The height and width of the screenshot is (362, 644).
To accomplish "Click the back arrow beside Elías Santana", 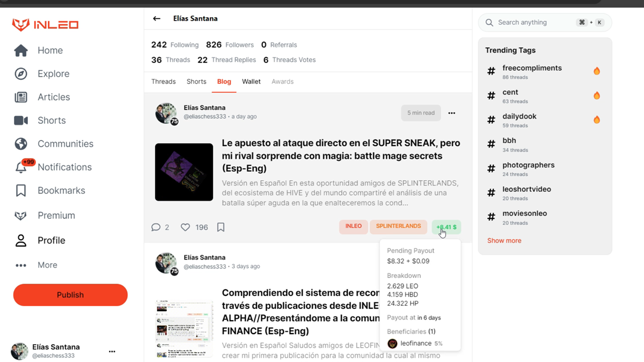I will click(x=157, y=18).
